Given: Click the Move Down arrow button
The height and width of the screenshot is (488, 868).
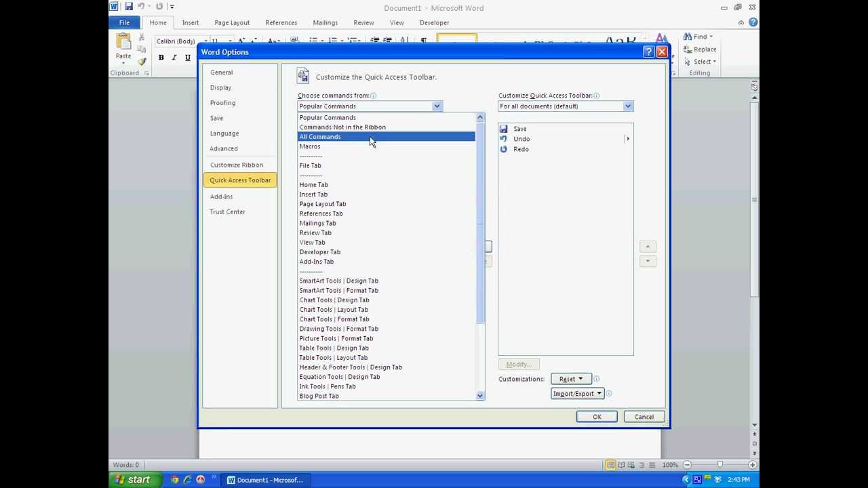Looking at the screenshot, I should [x=648, y=261].
